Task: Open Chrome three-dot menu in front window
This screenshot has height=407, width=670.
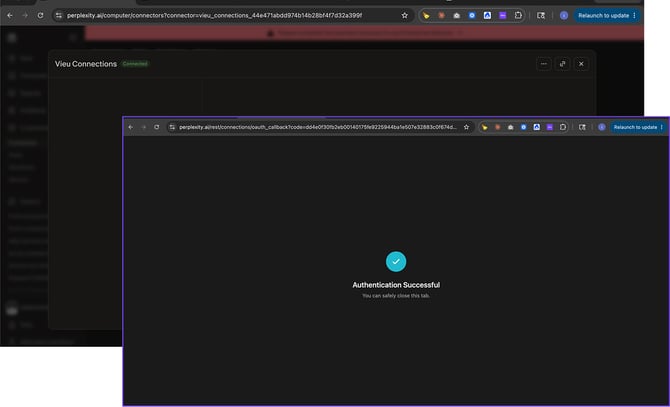Action: coord(661,127)
